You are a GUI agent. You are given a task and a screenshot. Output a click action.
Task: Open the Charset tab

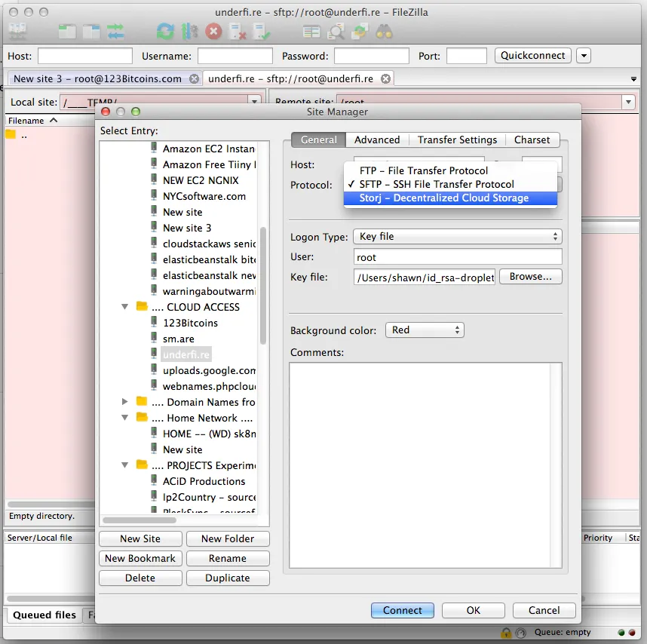coord(532,140)
